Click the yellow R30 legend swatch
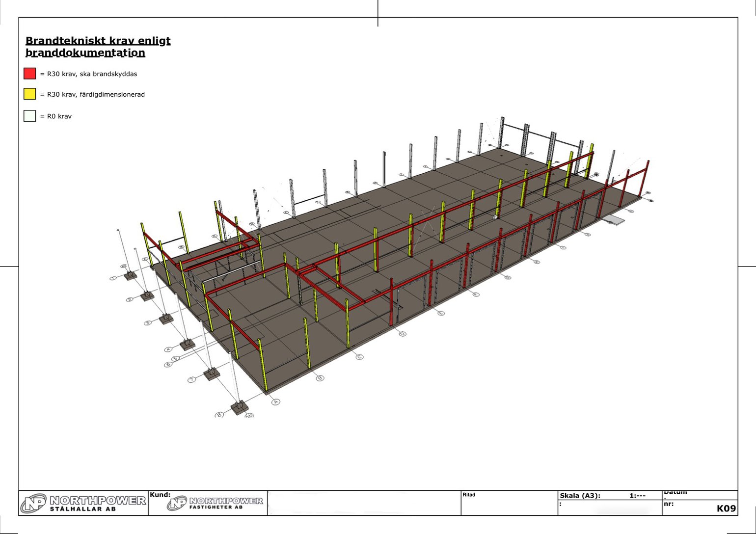This screenshot has width=756, height=534. [30, 94]
